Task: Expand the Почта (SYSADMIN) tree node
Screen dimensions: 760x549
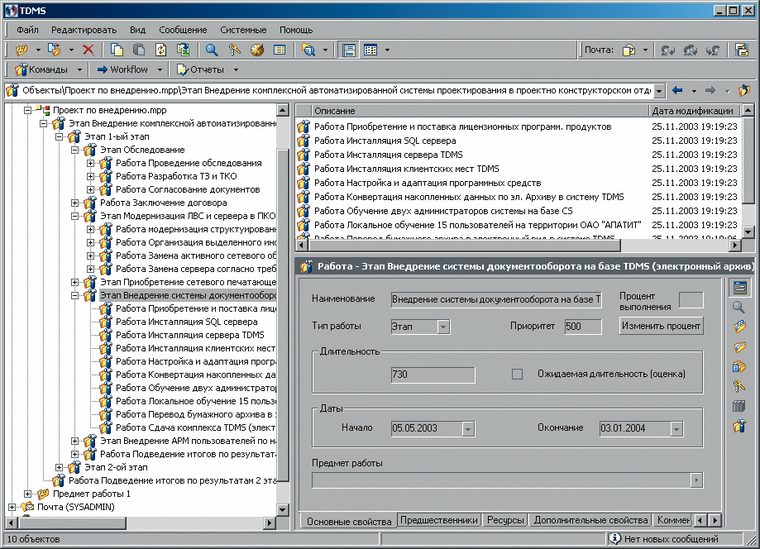Action: [12, 507]
